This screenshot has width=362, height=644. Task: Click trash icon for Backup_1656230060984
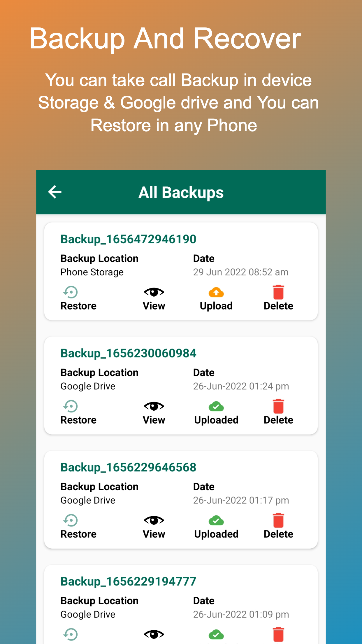tap(278, 406)
